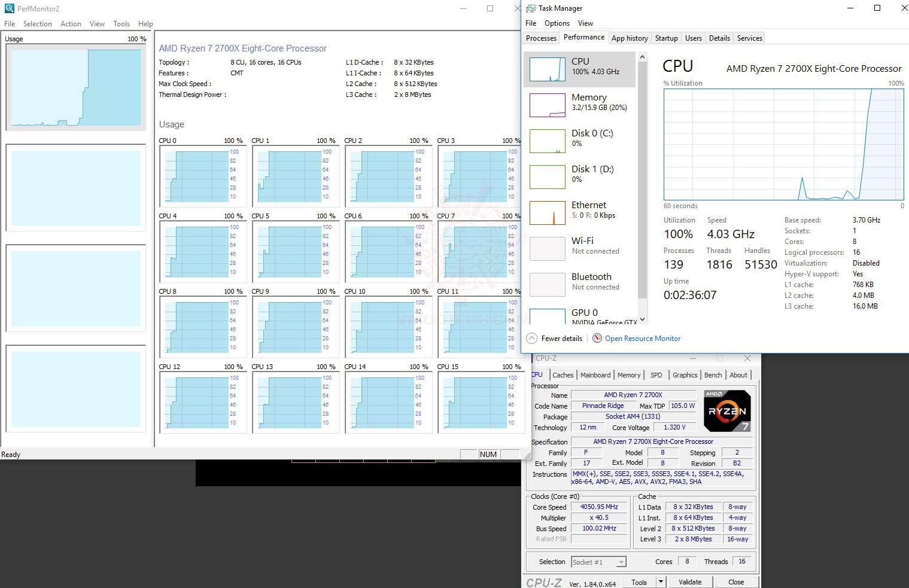Click the Multiplier value 'x 40.5'
The height and width of the screenshot is (588, 909).
tap(599, 517)
